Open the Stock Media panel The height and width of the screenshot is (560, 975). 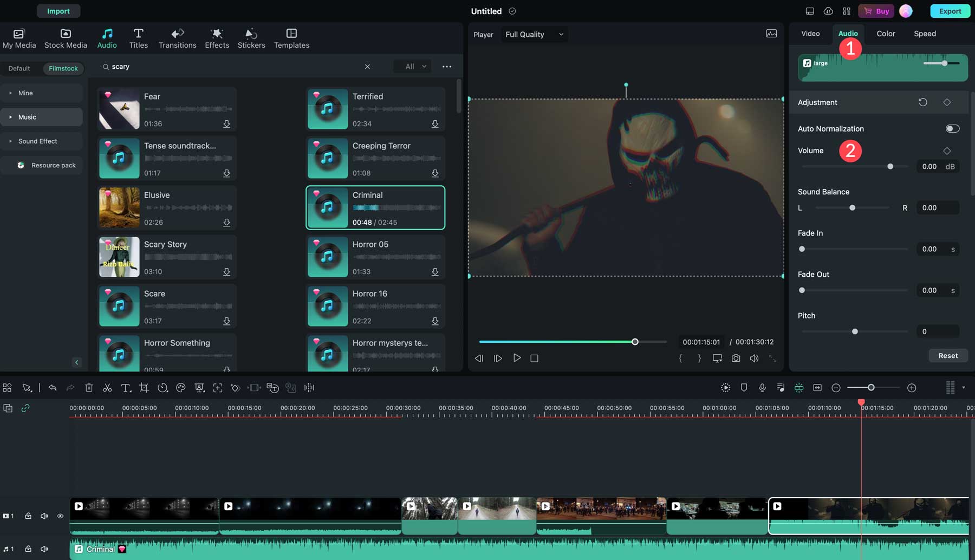(65, 38)
